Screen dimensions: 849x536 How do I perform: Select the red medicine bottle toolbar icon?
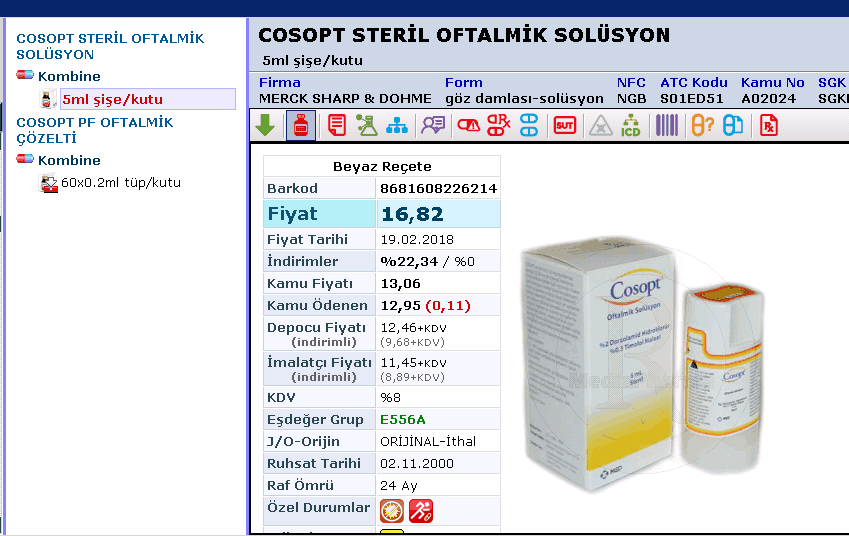tap(301, 126)
